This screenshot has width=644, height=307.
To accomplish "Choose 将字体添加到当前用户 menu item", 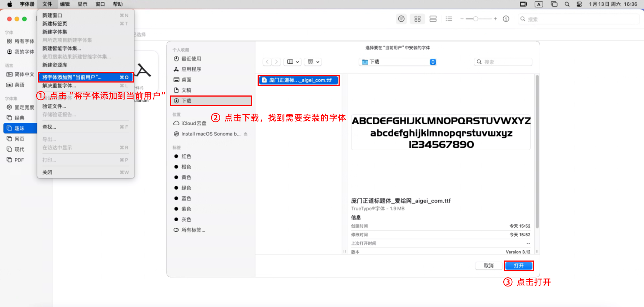I will [86, 77].
